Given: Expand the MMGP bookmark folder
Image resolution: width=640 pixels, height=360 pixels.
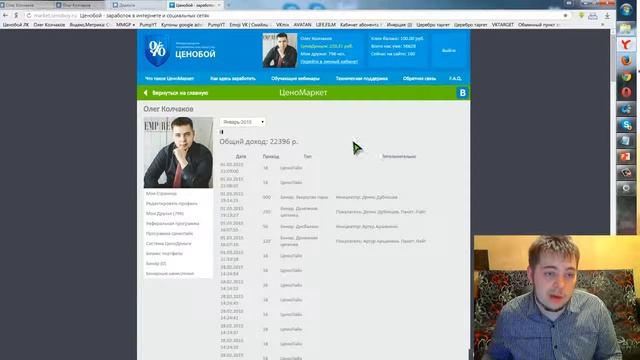Looking at the screenshot, I should click(125, 25).
